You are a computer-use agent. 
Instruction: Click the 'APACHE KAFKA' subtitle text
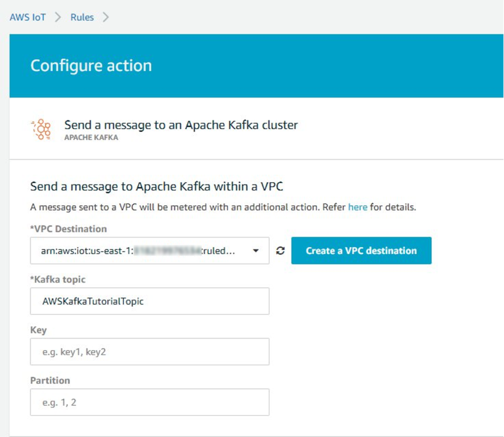(x=91, y=138)
